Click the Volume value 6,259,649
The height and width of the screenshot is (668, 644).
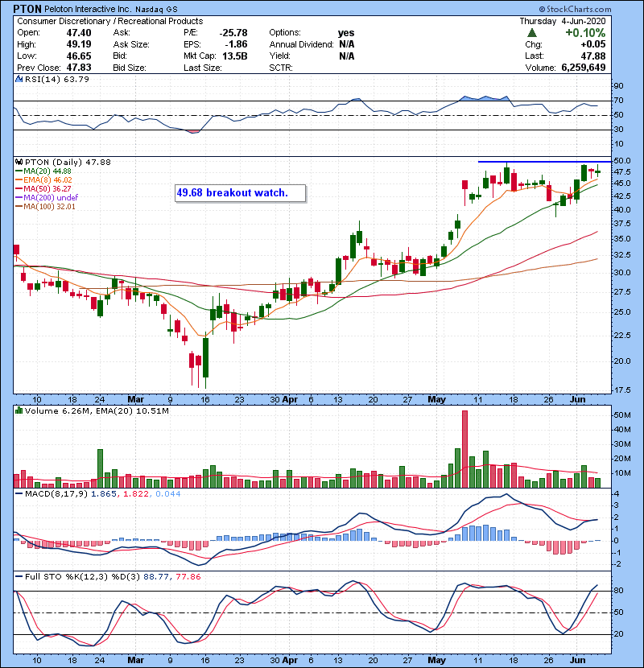584,68
